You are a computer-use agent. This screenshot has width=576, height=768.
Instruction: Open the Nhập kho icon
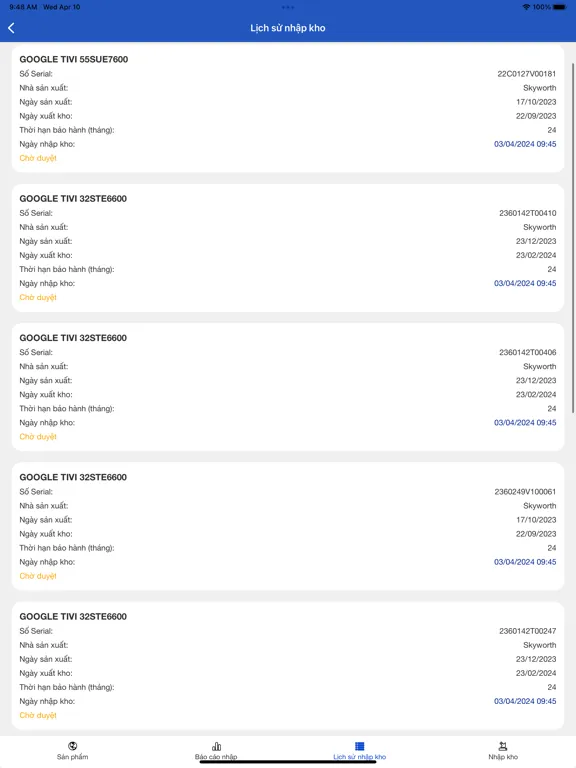(503, 746)
